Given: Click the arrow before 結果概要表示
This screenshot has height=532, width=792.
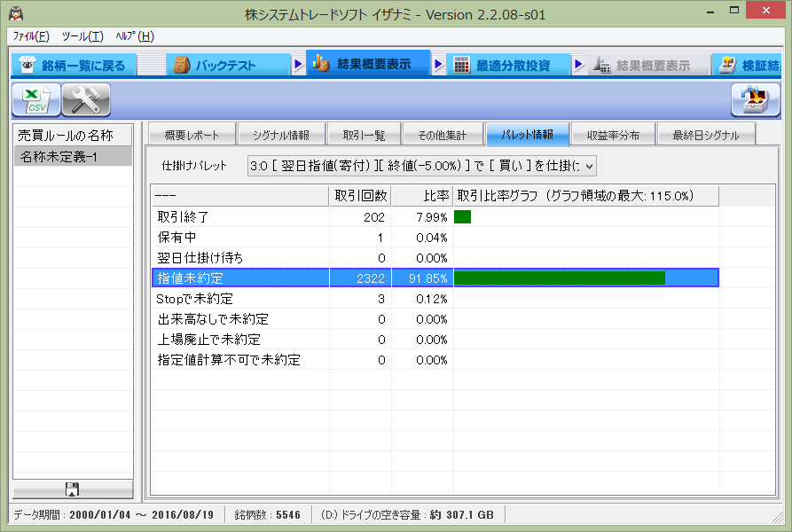Looking at the screenshot, I should tap(299, 65).
